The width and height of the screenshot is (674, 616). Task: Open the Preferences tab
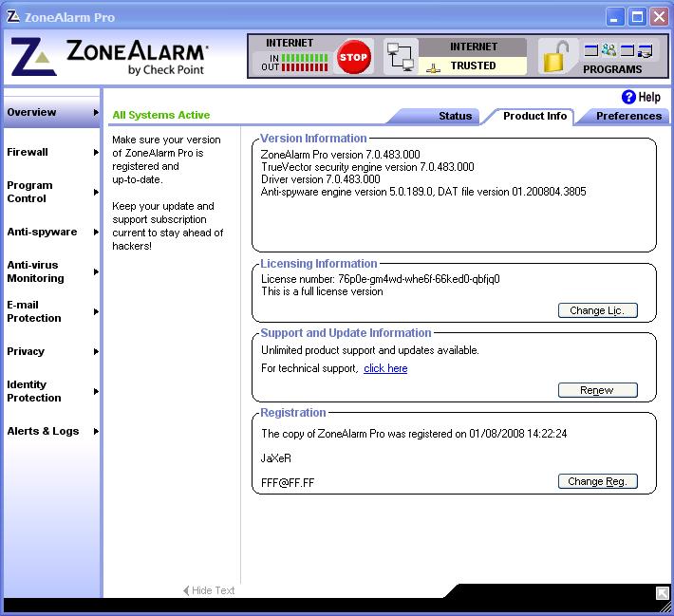[627, 116]
